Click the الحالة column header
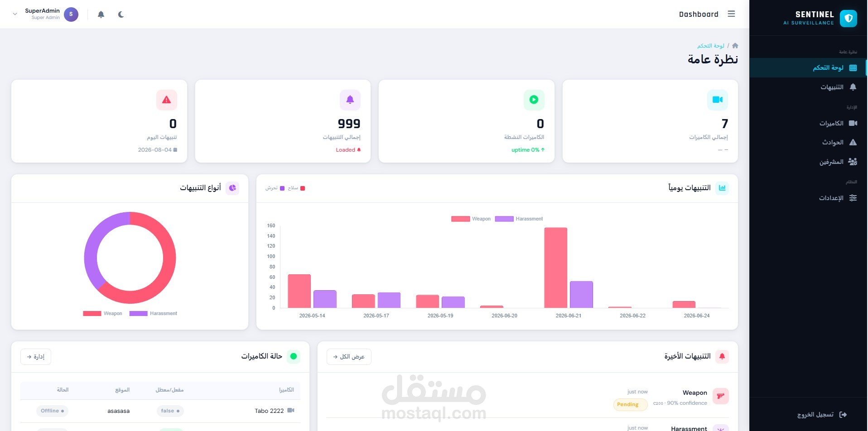Viewport: 868px width, 431px height. (63, 390)
